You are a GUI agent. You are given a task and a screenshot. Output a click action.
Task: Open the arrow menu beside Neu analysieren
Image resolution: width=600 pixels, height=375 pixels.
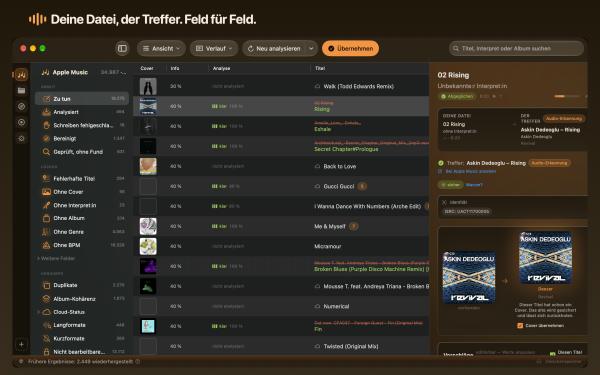click(311, 49)
